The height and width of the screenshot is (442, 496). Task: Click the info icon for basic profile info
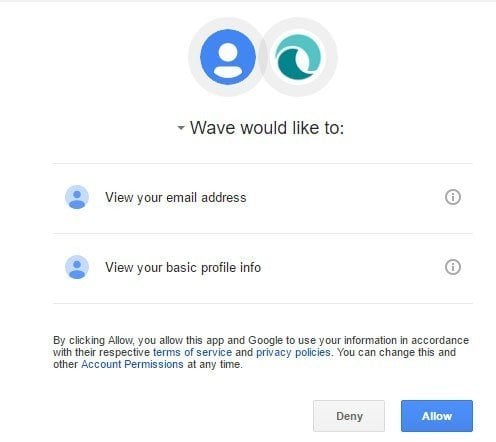(x=453, y=267)
